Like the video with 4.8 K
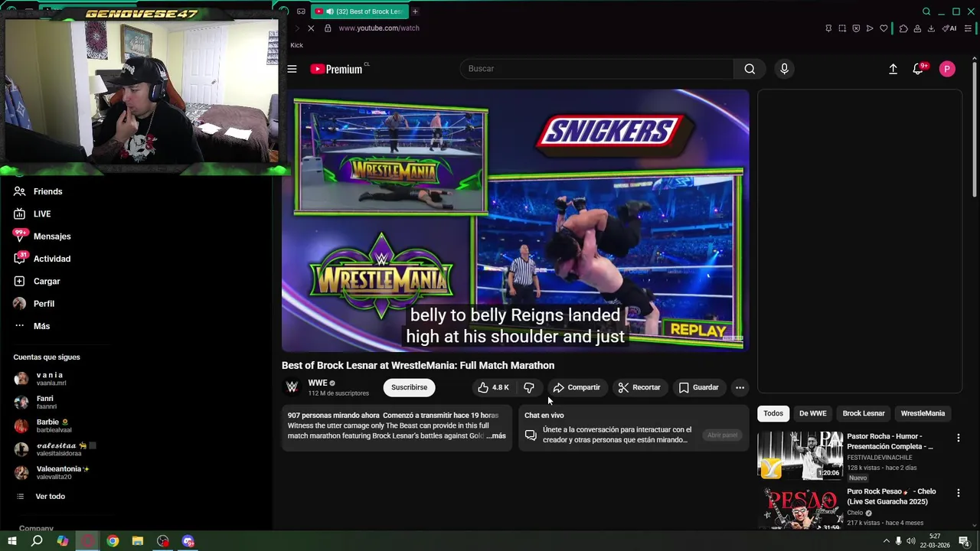This screenshot has height=551, width=980. (493, 387)
